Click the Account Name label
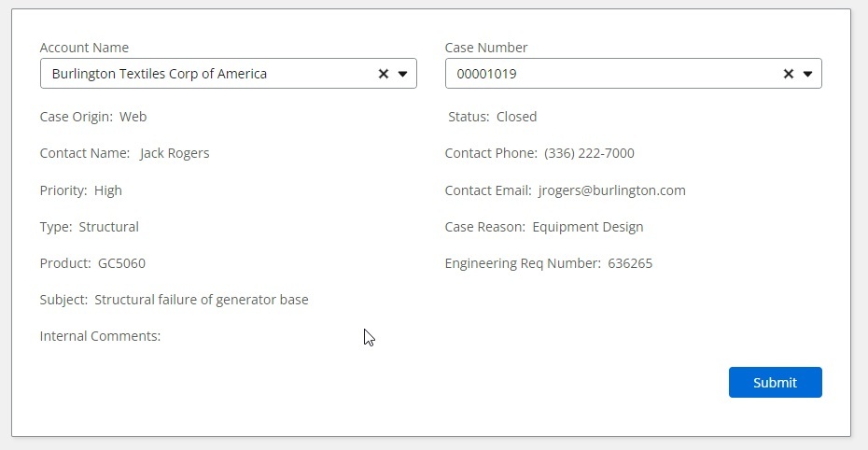Screen dimensions: 868x450 84,48
